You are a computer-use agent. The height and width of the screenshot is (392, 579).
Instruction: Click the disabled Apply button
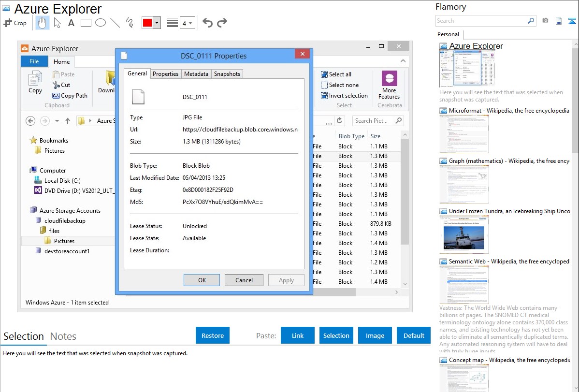tap(286, 280)
